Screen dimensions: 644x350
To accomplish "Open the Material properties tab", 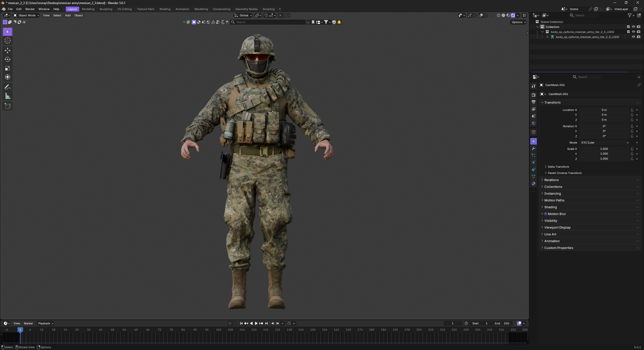I will [534, 184].
